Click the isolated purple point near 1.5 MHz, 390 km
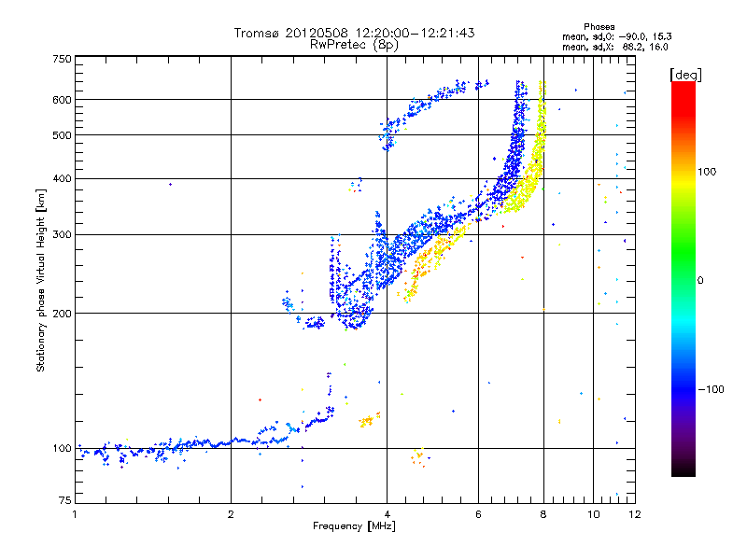Image resolution: width=747 pixels, height=560 pixels. click(170, 184)
